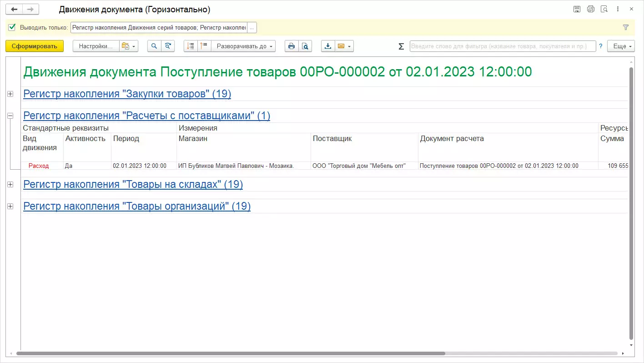Click scroll down arrow of vertical scrollbar
The height and width of the screenshot is (363, 644).
coord(631,345)
